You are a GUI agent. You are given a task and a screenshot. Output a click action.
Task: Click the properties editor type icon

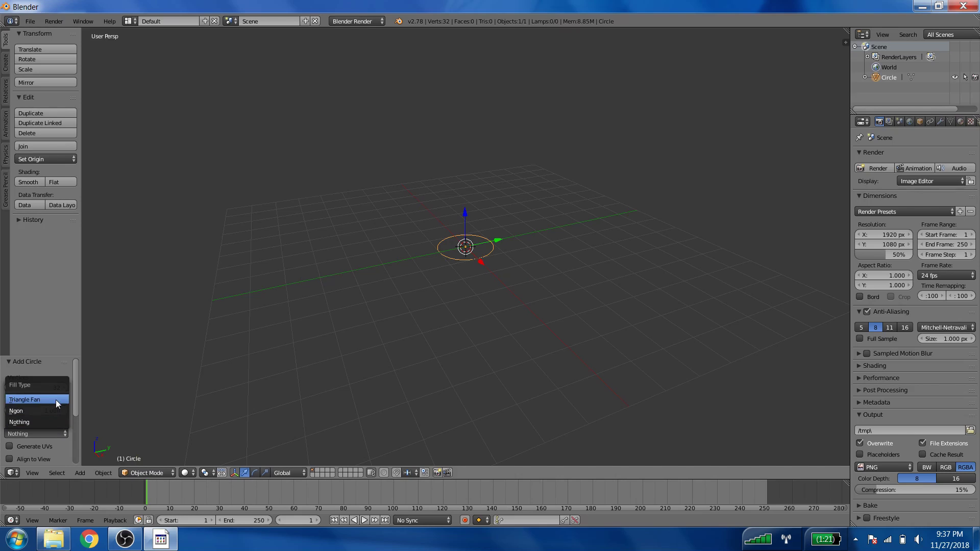(x=863, y=121)
